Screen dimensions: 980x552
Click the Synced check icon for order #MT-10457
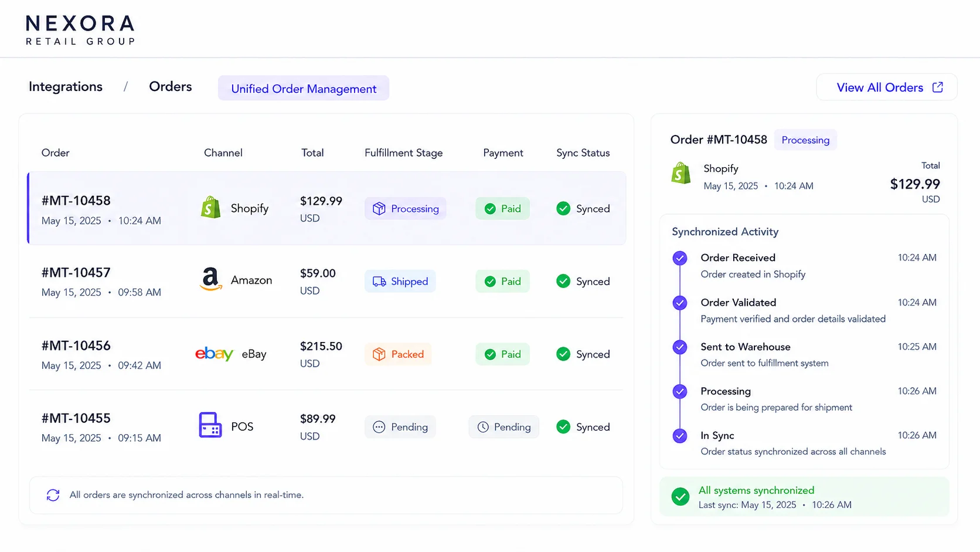(x=563, y=281)
